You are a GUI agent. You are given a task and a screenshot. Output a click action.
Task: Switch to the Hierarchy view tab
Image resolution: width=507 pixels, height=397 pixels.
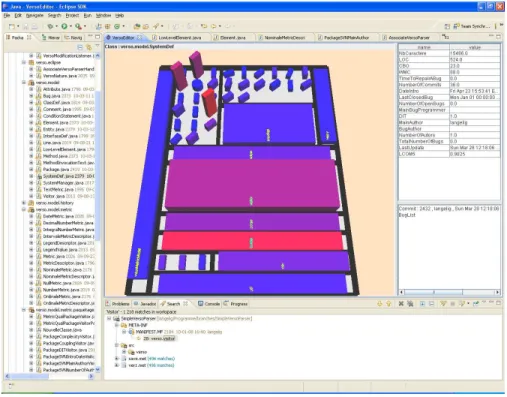pos(51,37)
